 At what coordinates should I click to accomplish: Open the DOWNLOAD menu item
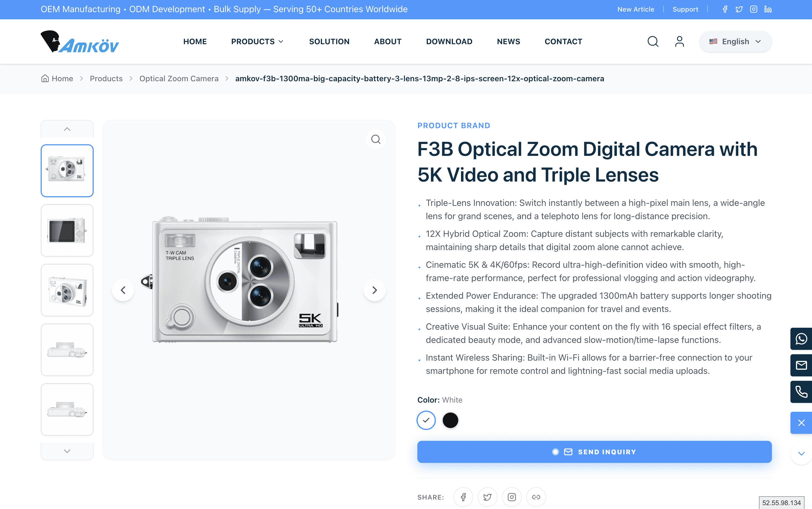tap(449, 41)
